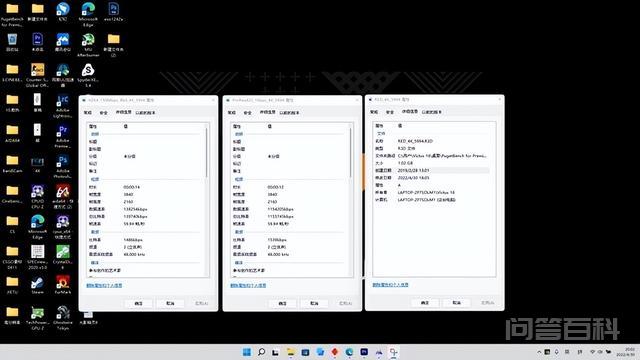Select the CPUID CPU-Z desktop icon

38,197
